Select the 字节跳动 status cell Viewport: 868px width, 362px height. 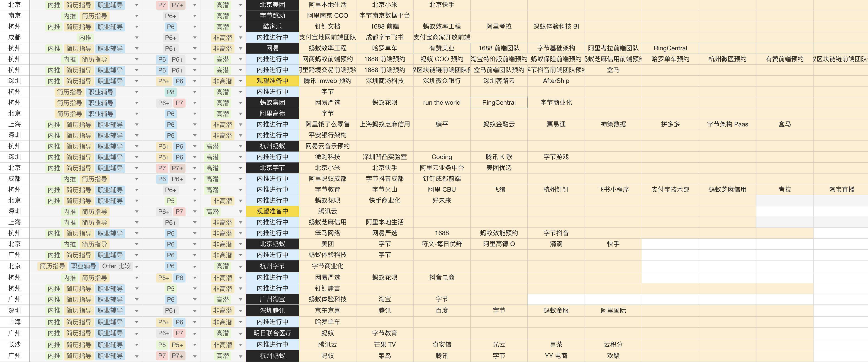pyautogui.click(x=272, y=15)
